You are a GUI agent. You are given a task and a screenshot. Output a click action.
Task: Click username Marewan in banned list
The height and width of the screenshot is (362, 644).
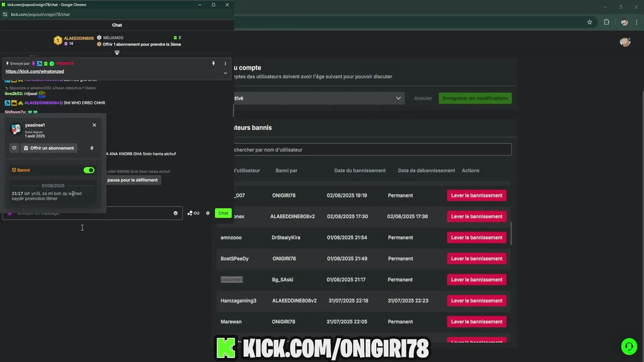[x=231, y=322]
